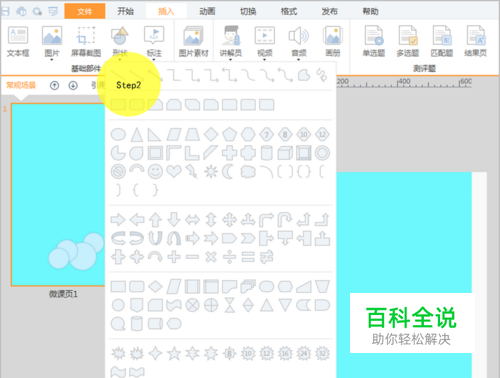Image resolution: width=500 pixels, height=378 pixels.
Task: Switch to the 格式 ribbon tab
Action: point(289,11)
